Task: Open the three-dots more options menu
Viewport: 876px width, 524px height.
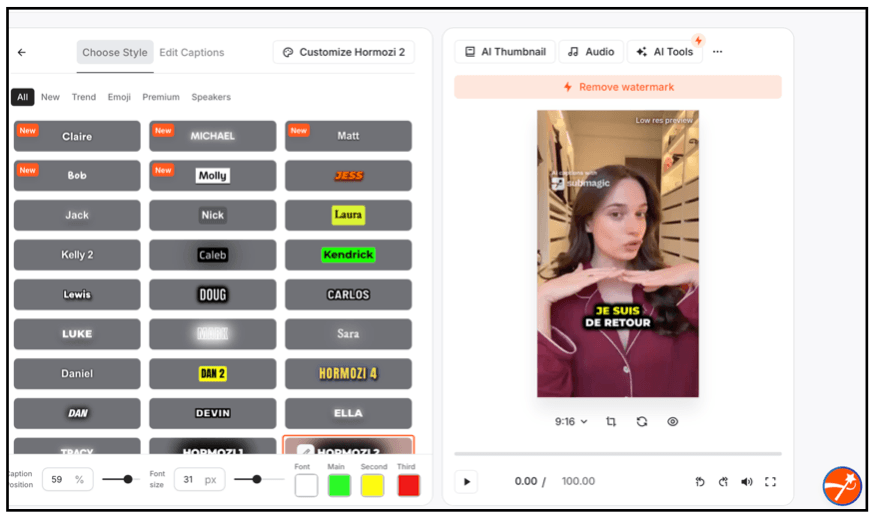Action: [717, 52]
